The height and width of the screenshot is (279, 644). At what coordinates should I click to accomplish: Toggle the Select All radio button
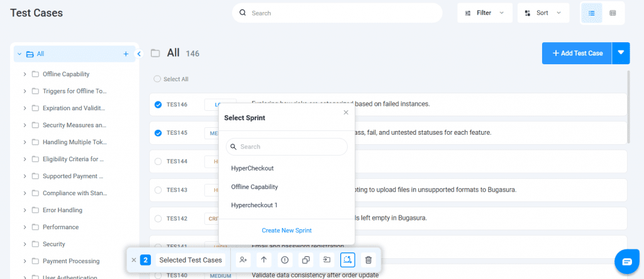tap(157, 79)
